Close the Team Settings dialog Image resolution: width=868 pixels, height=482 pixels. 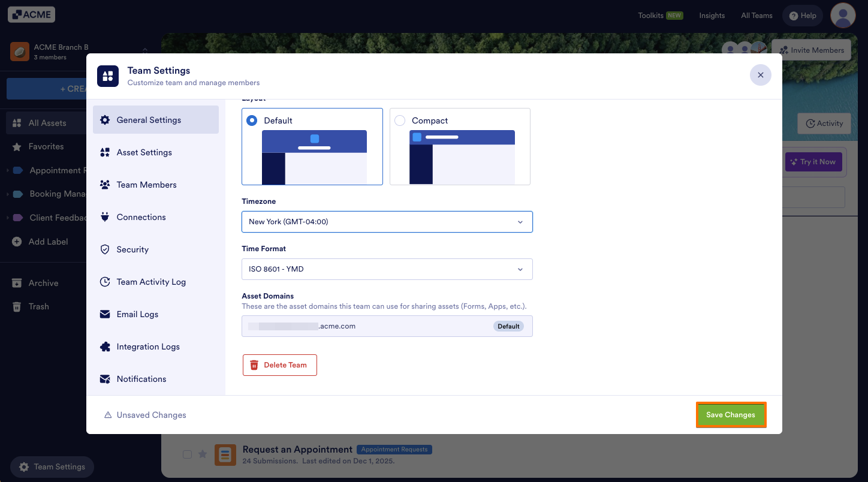click(761, 75)
